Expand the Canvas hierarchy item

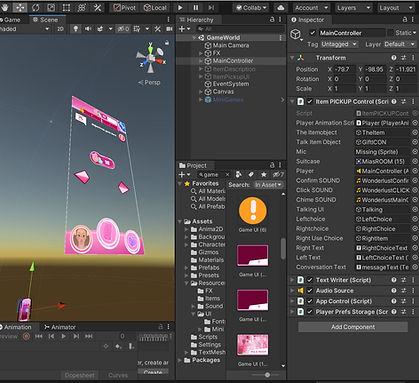(201, 92)
